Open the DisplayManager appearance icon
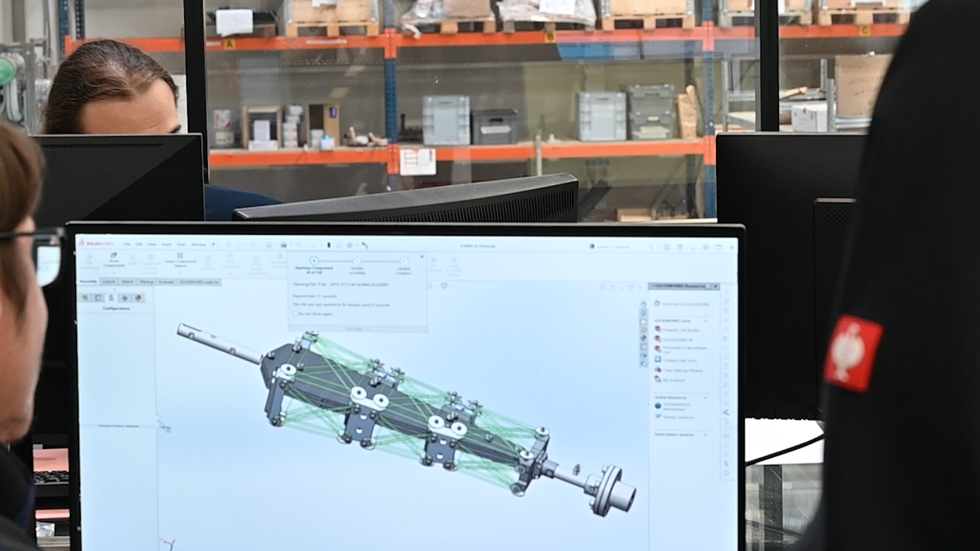The width and height of the screenshot is (980, 551). click(138, 298)
